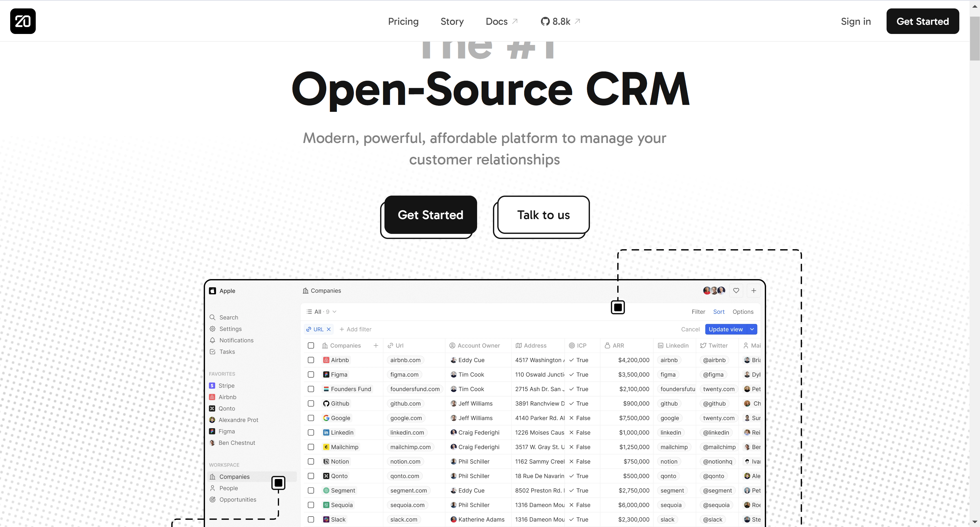Image resolution: width=980 pixels, height=527 pixels.
Task: Check the Airbnb row checkbox
Action: [x=311, y=360]
